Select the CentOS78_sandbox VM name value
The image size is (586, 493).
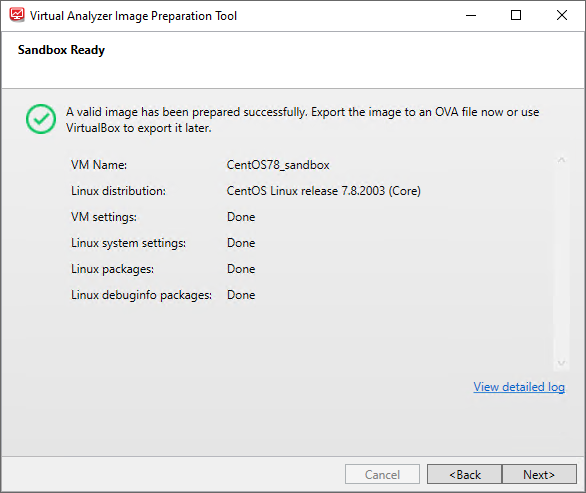[278, 165]
